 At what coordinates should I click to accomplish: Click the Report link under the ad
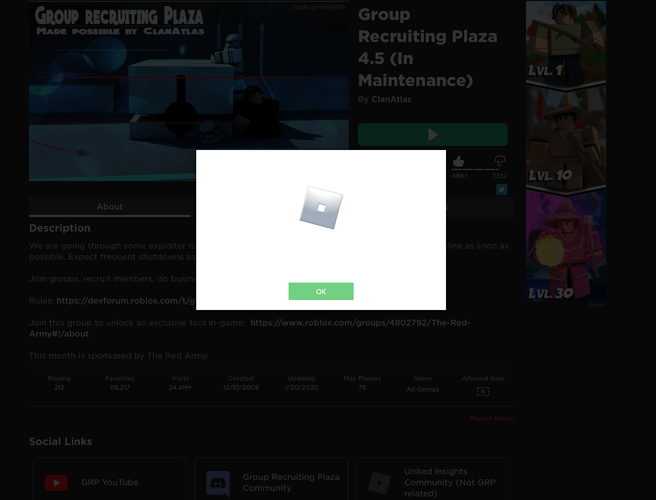click(597, 305)
